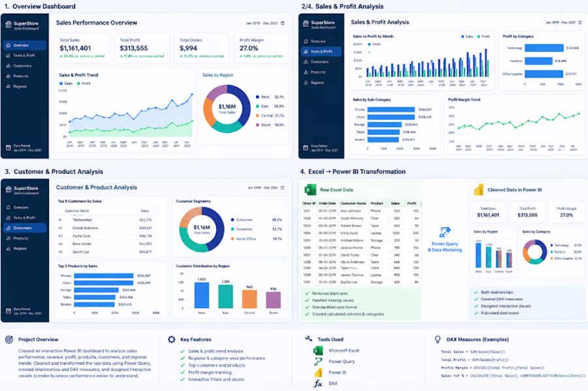Viewport: 588px width, 391px height.
Task: Open date range picker in Sales & Profit Analysis header
Action: tap(564, 22)
